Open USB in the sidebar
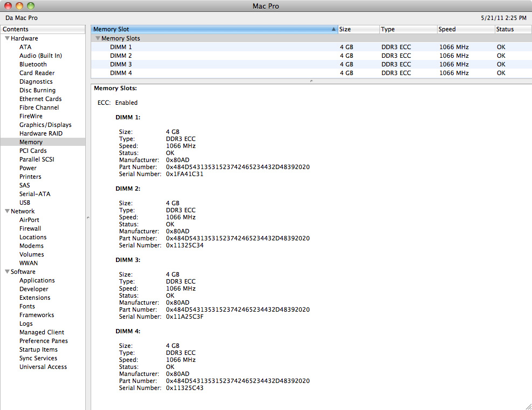Image resolution: width=532 pixels, height=410 pixels. click(25, 203)
